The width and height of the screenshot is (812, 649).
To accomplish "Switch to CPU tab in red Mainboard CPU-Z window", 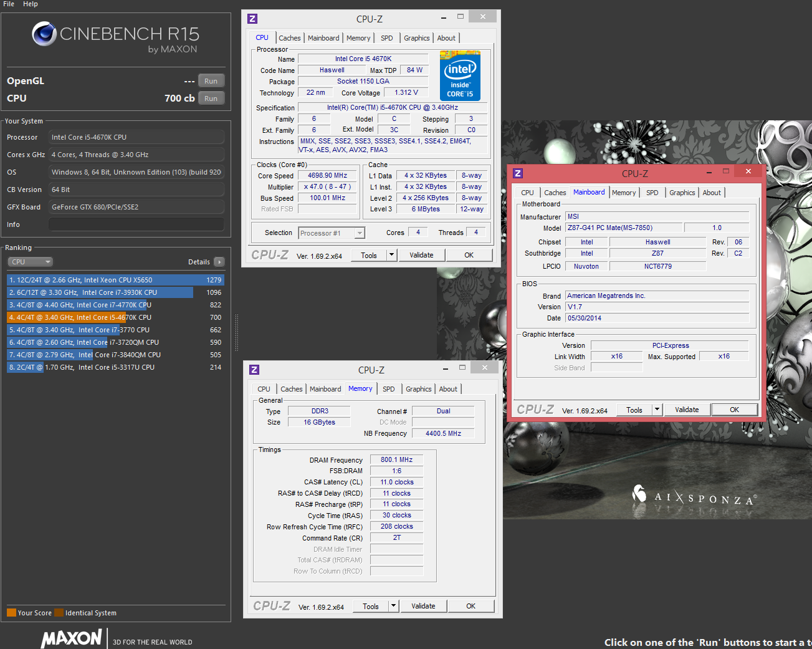I will click(x=528, y=193).
